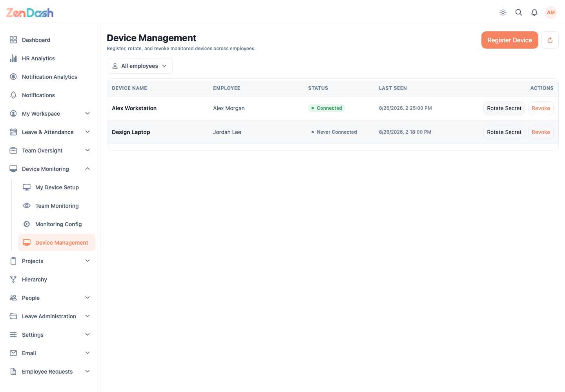The height and width of the screenshot is (392, 565).
Task: Expand the My Workspace chevron
Action: (x=87, y=113)
